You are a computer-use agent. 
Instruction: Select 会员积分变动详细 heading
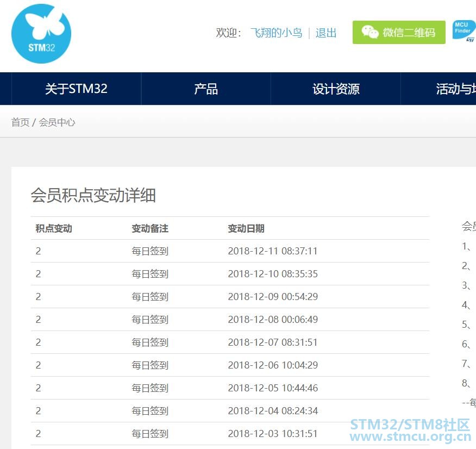pyautogui.click(x=93, y=195)
